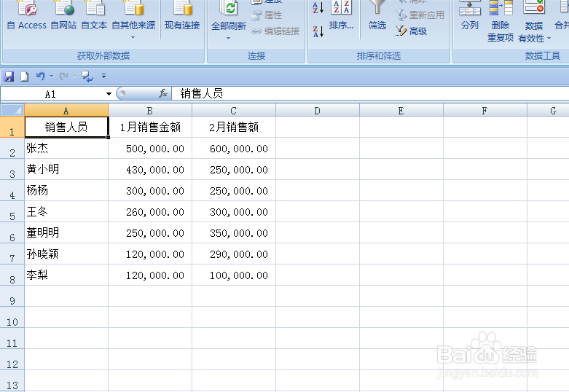Image resolution: width=569 pixels, height=392 pixels.
Task: Select cell value 430,000.00
Action: click(x=150, y=169)
